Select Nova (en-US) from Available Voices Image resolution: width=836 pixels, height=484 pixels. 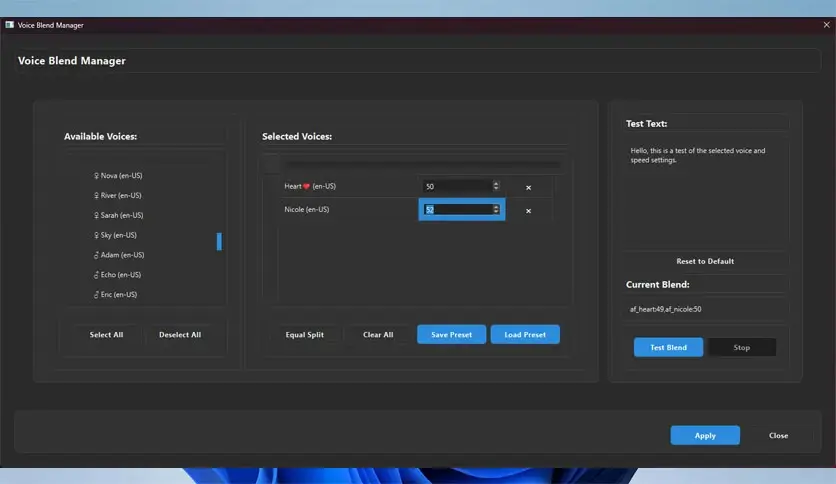118,175
